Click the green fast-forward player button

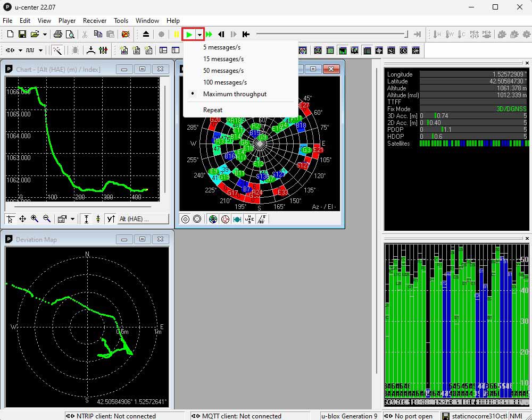tap(209, 35)
